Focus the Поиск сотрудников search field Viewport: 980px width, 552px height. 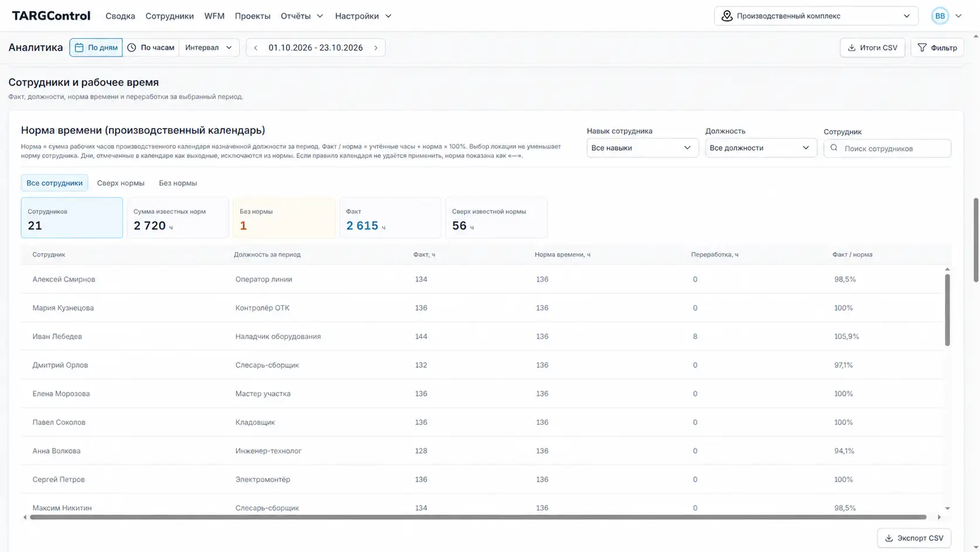click(887, 148)
